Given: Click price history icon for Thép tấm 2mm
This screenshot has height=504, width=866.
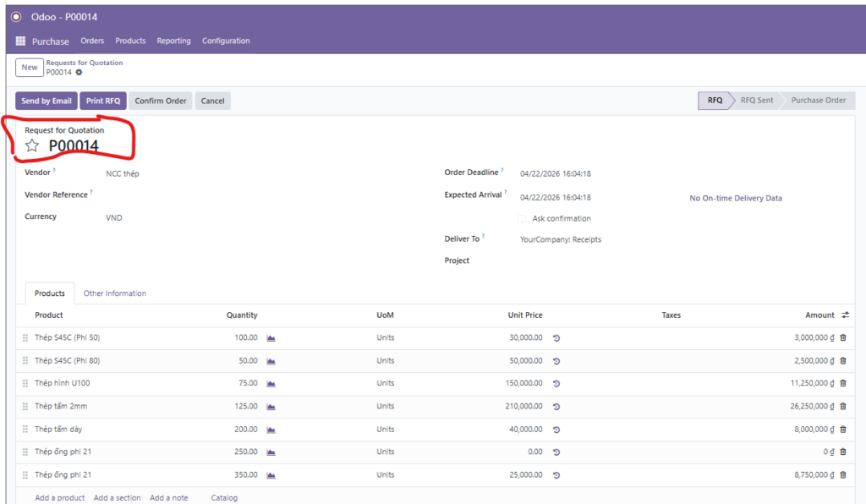Looking at the screenshot, I should click(556, 406).
